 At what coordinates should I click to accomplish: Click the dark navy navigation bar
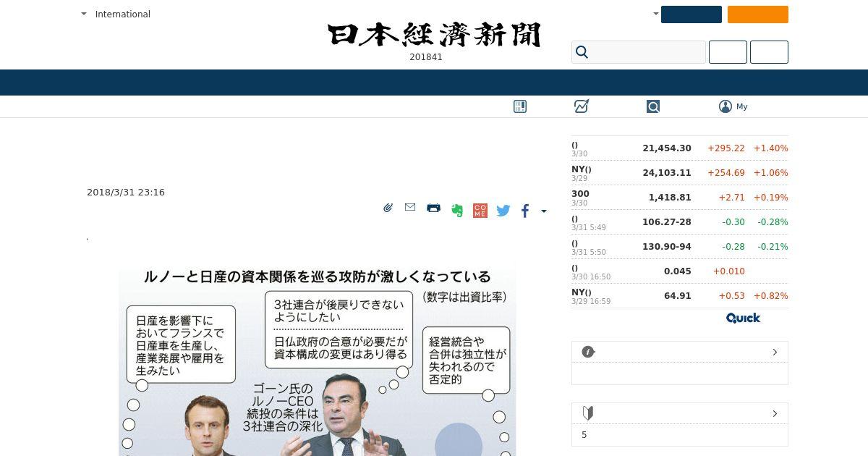434,83
